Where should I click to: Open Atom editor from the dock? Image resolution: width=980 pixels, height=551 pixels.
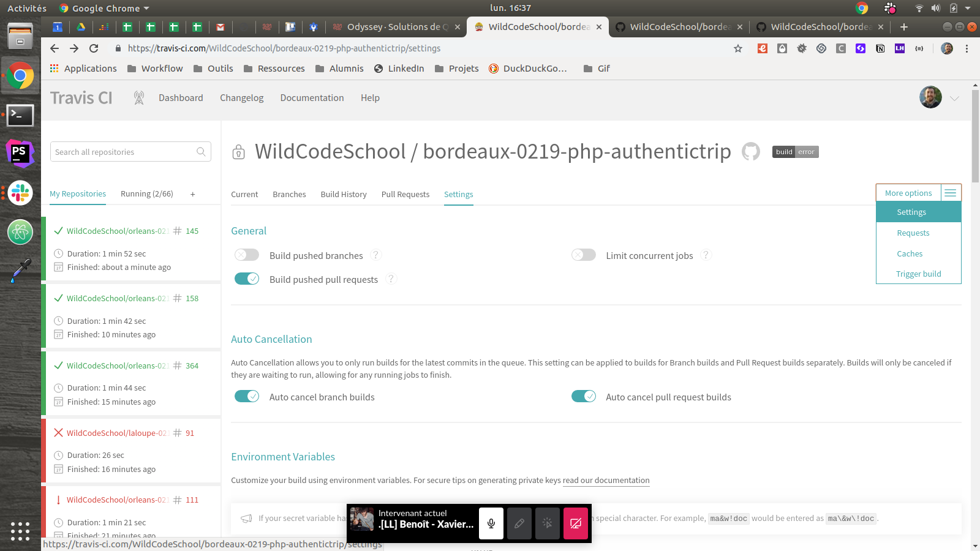pyautogui.click(x=20, y=232)
